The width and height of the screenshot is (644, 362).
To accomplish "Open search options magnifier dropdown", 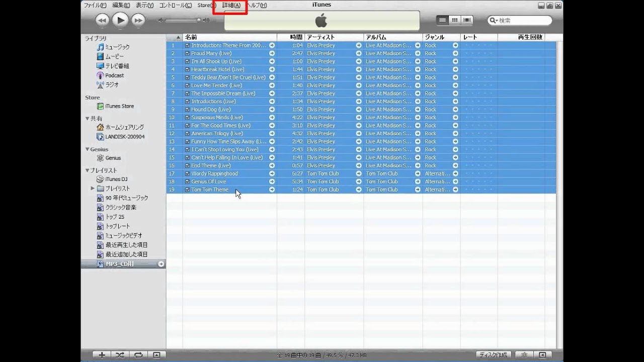I will (x=494, y=21).
